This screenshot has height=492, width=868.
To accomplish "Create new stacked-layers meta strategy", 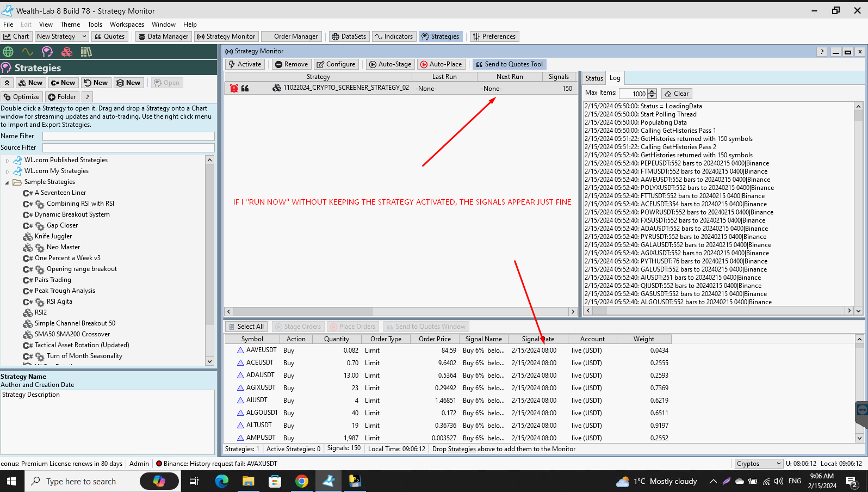I will [128, 83].
